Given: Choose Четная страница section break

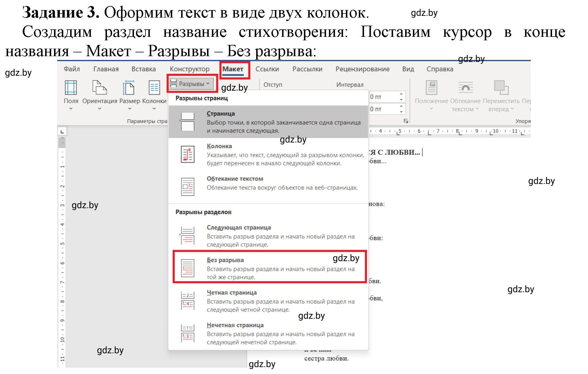Looking at the screenshot, I should 268,301.
